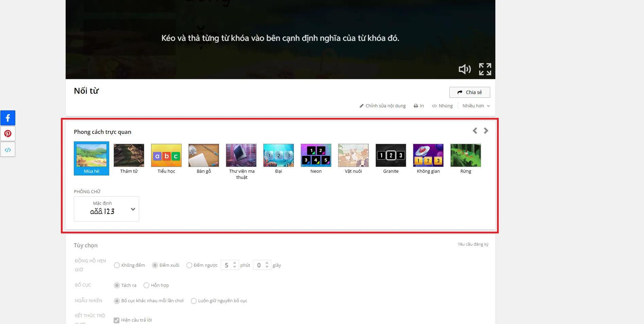Show next visual styles with right arrow

point(486,130)
